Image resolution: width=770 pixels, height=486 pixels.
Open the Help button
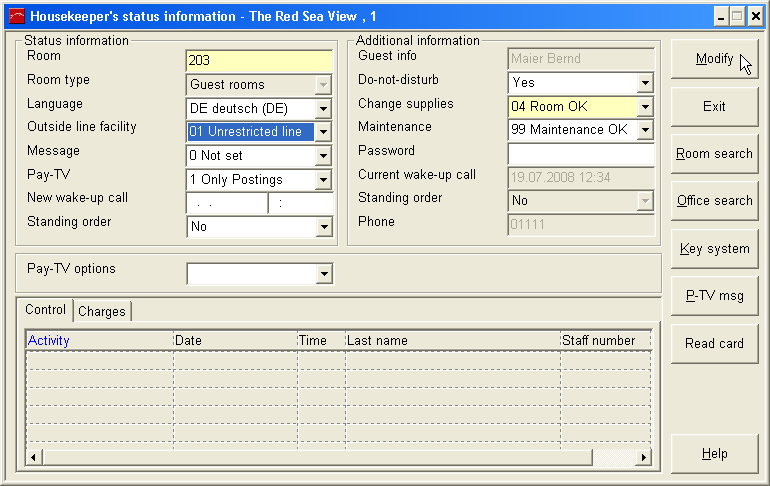pos(714,454)
